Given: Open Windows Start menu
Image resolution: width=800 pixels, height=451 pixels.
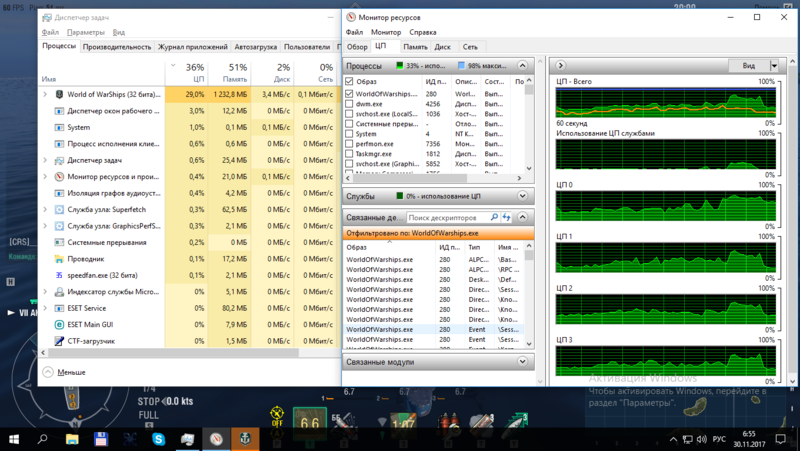Looking at the screenshot, I should pos(14,439).
